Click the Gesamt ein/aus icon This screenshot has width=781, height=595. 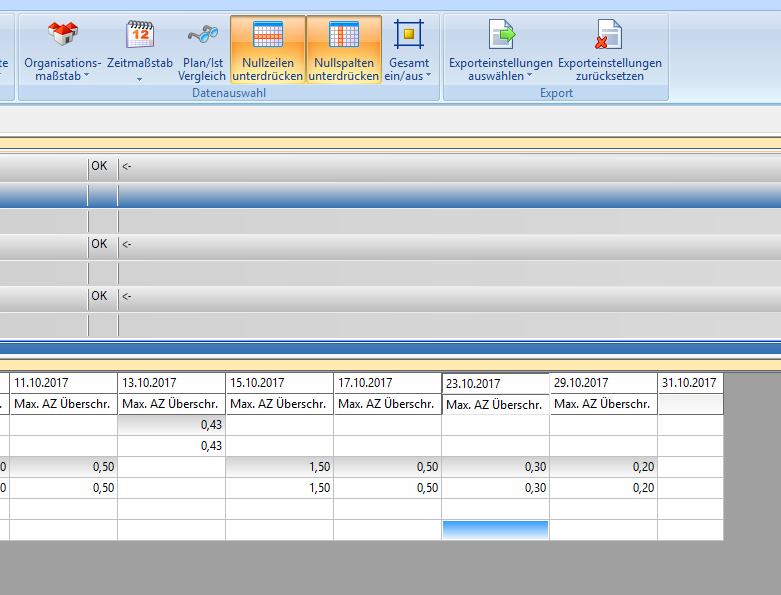coord(408,36)
